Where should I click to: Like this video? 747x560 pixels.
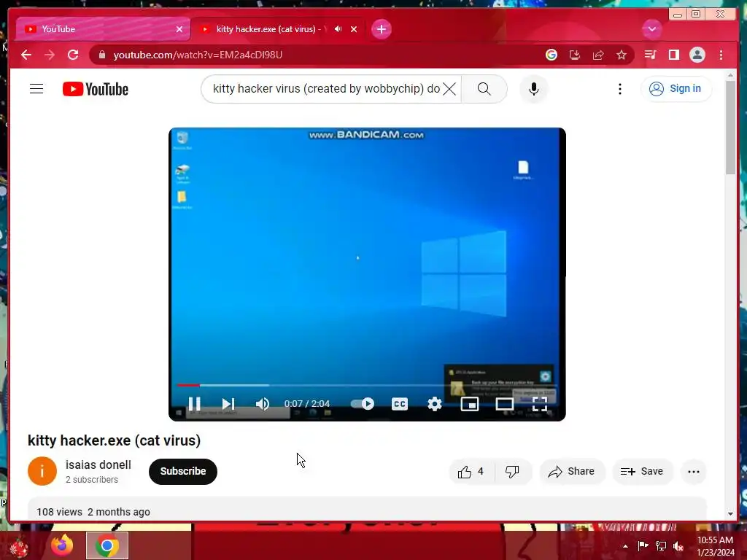click(471, 472)
